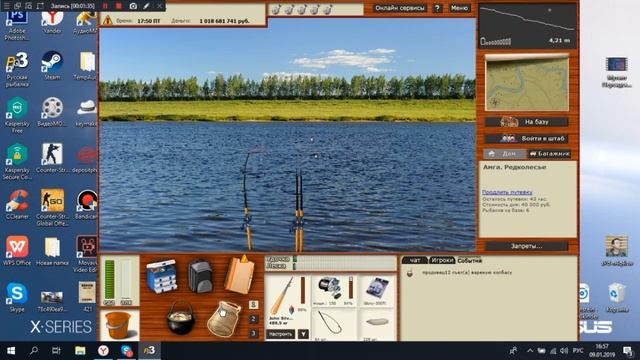Click the Запреты... button
Screen dimensions: 640x360
click(527, 246)
